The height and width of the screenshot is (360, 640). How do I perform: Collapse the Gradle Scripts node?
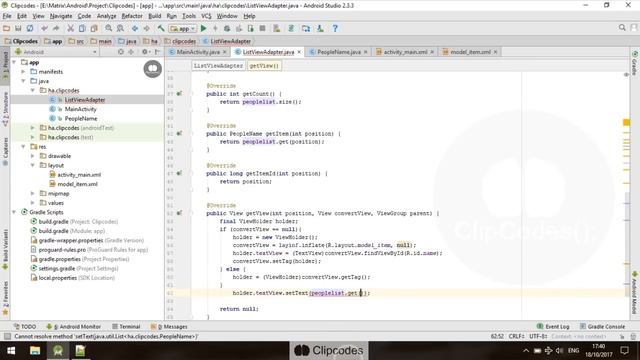[14, 212]
